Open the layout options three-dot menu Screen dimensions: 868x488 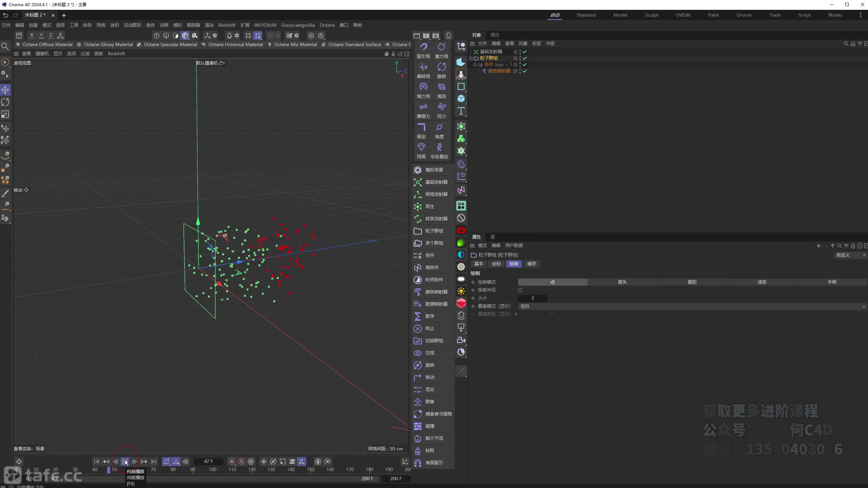point(861,15)
